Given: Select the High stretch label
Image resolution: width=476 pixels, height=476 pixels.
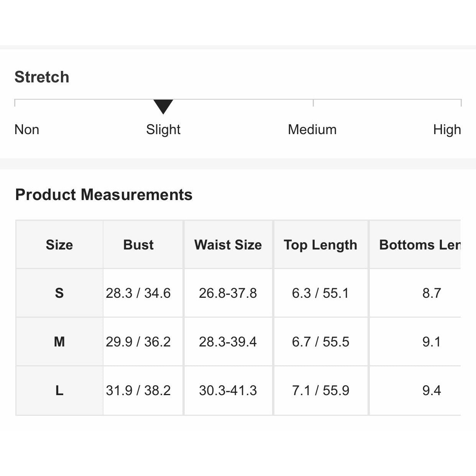Looking at the screenshot, I should [447, 130].
